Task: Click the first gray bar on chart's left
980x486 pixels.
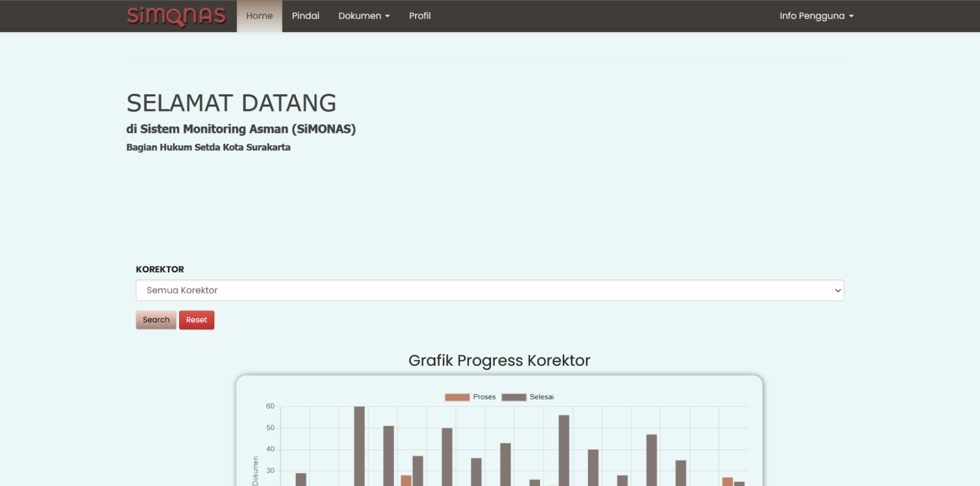Action: [301, 479]
